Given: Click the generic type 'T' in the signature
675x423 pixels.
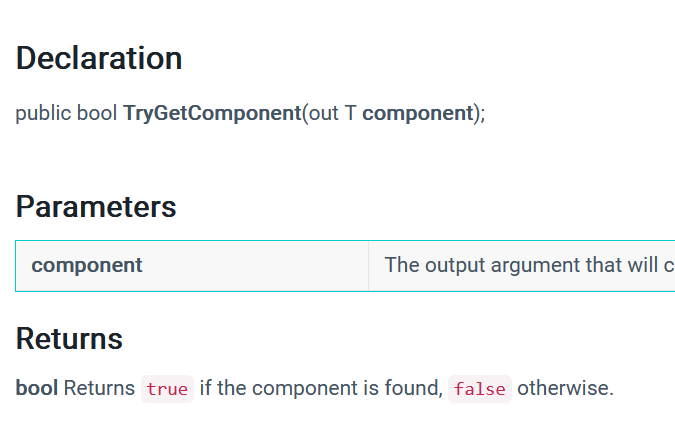Looking at the screenshot, I should tap(351, 113).
